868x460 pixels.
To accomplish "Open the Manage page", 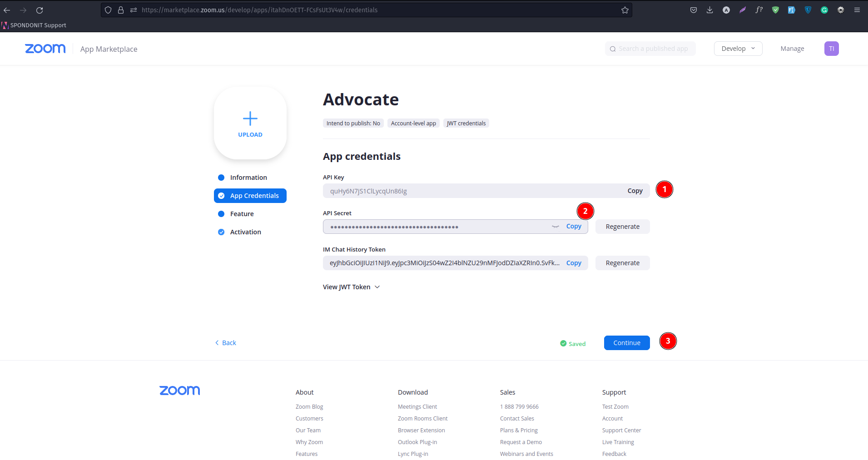I will coord(792,49).
